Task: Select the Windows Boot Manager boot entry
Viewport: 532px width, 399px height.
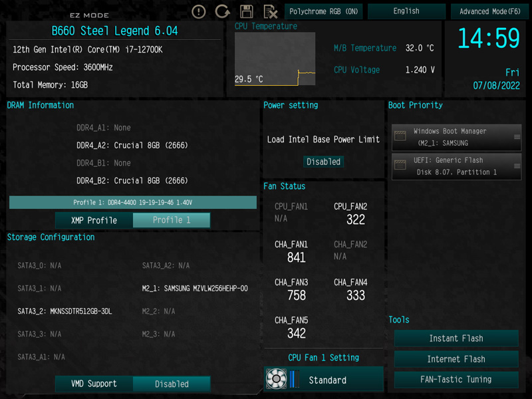Action: pos(456,137)
